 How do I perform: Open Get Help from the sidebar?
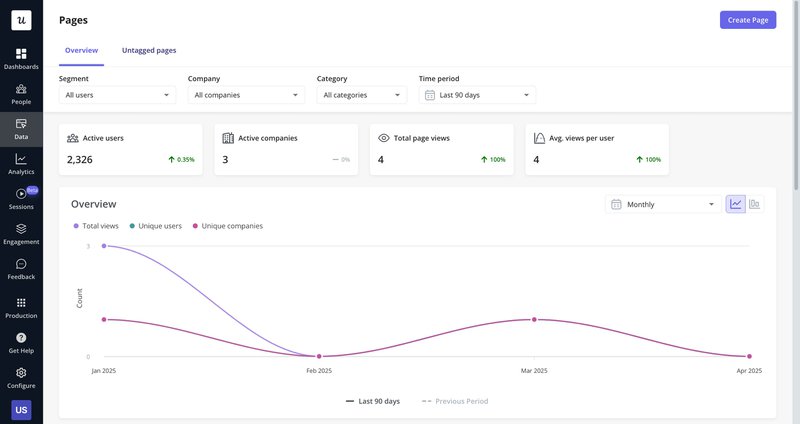[x=21, y=343]
